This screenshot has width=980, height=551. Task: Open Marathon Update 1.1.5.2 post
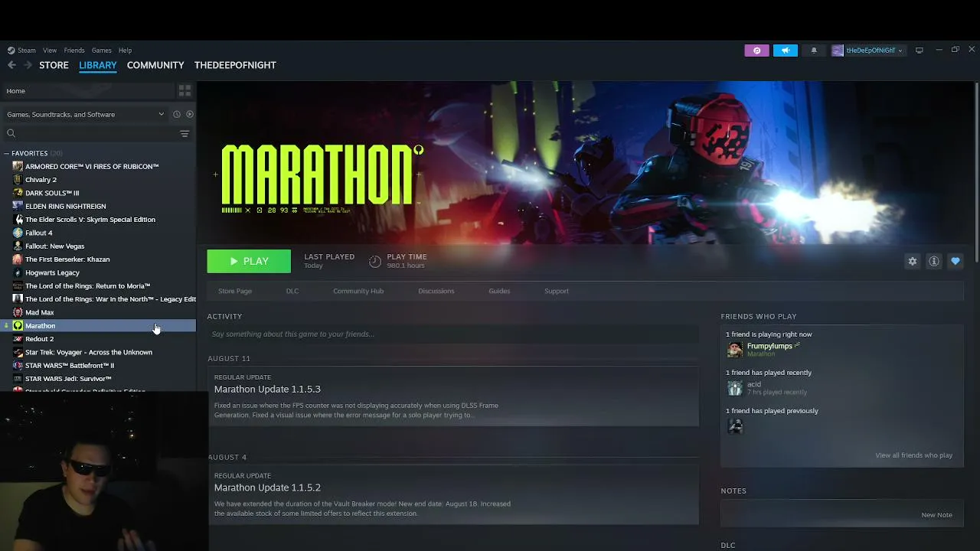click(x=453, y=494)
